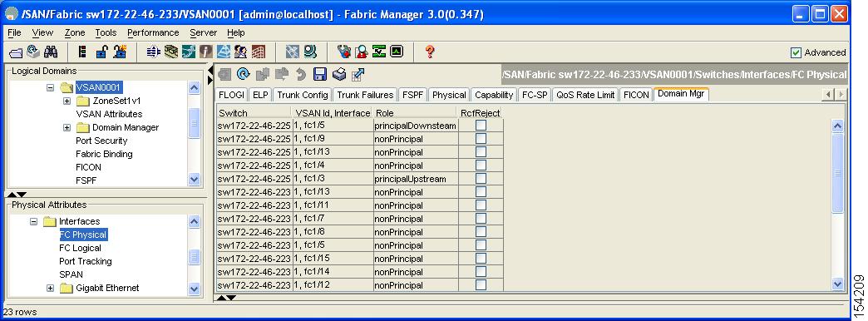This screenshot has width=868, height=321.
Task: Select Port Security in the tree
Action: 101,141
